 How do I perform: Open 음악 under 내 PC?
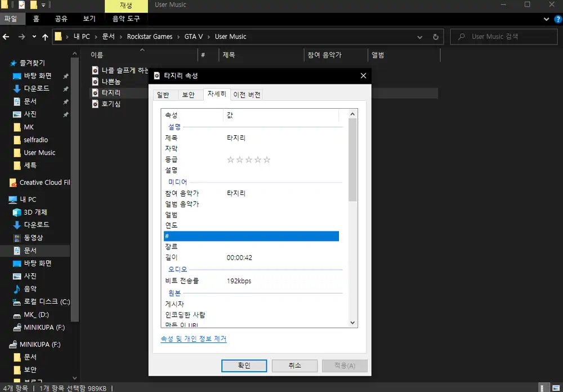pos(30,289)
